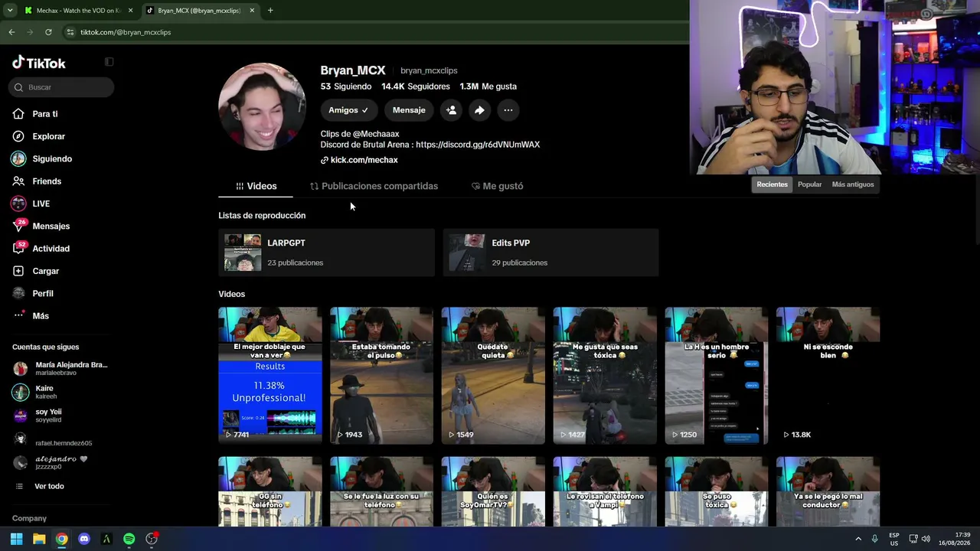Go back in browser history
The image size is (980, 551).
click(x=11, y=32)
